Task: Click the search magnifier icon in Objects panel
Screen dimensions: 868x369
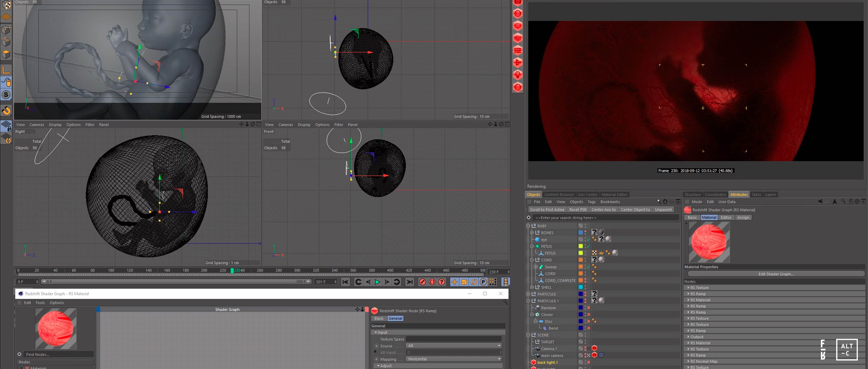Action: tap(659, 201)
